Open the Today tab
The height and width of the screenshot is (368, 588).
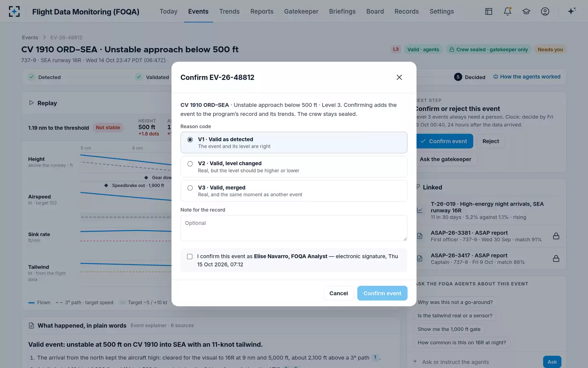[169, 11]
